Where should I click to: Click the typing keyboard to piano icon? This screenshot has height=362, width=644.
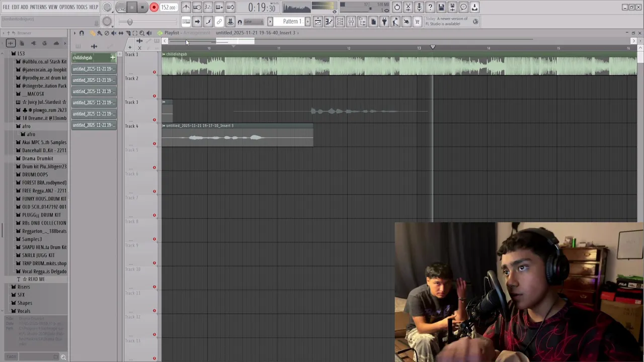(x=186, y=22)
